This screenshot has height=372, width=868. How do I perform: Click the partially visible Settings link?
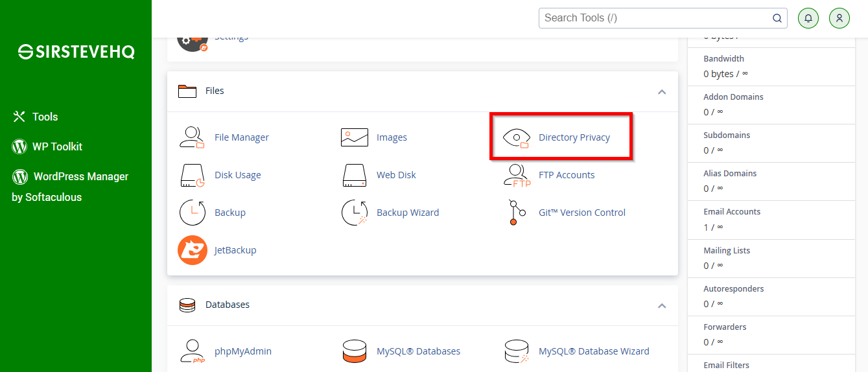point(231,38)
